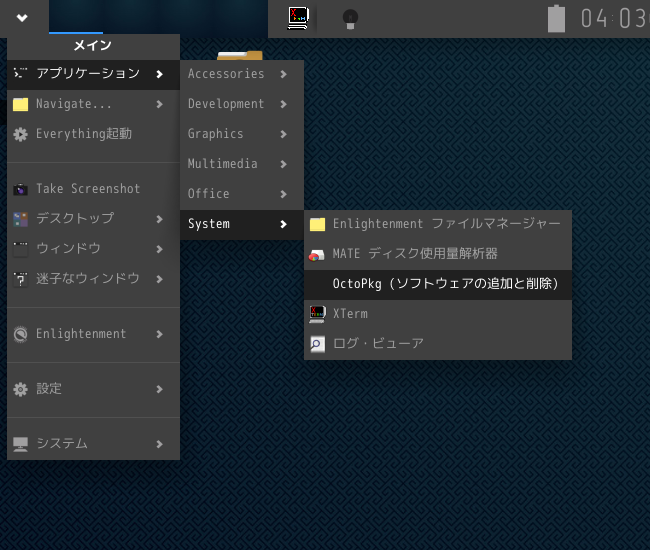This screenshot has width=650, height=550.
Task: Expand the Office category
Action: point(242,194)
